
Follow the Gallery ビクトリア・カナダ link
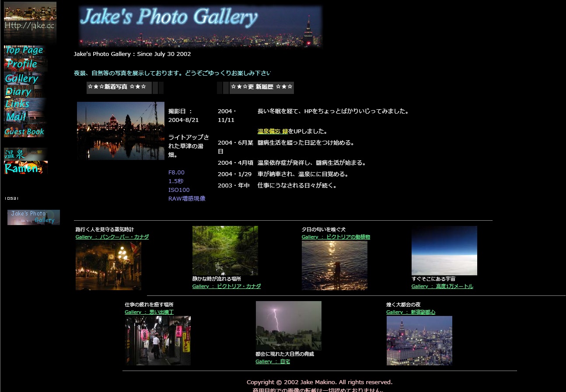[x=226, y=286]
